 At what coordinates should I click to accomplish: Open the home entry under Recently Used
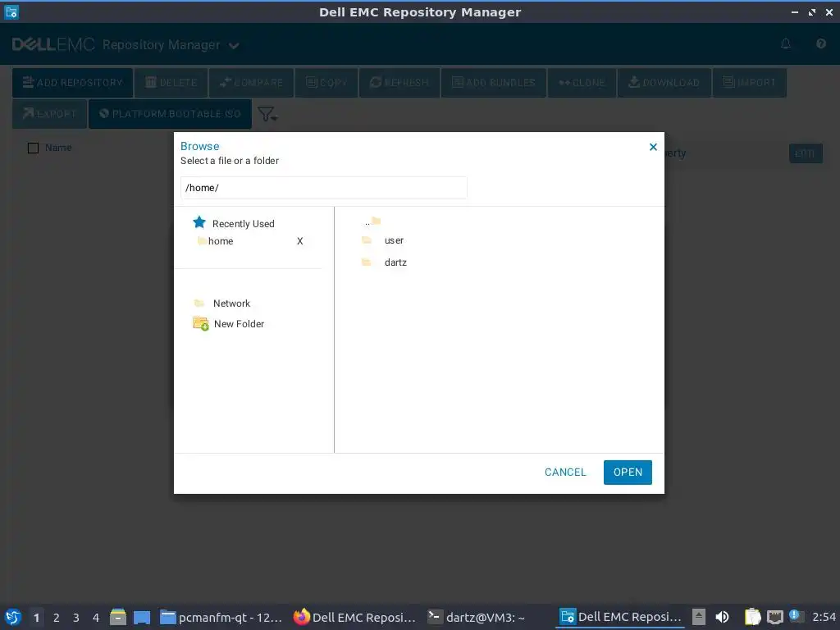tap(220, 241)
